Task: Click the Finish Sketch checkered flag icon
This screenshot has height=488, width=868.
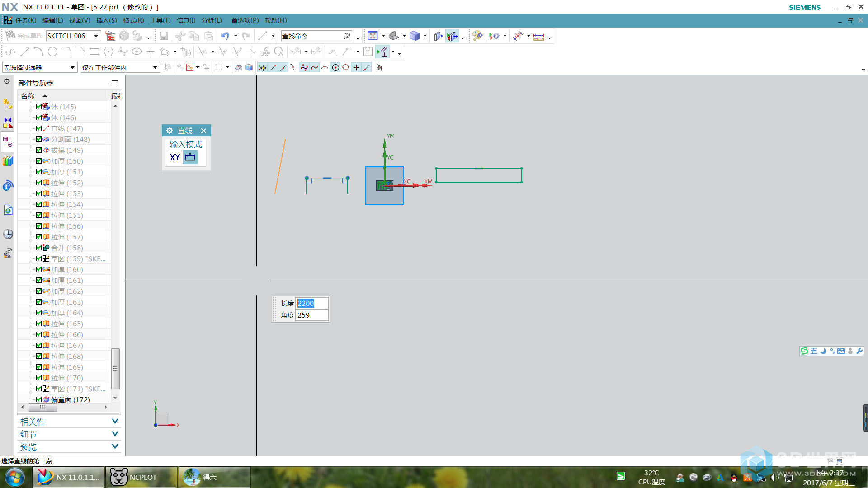Action: tap(10, 36)
